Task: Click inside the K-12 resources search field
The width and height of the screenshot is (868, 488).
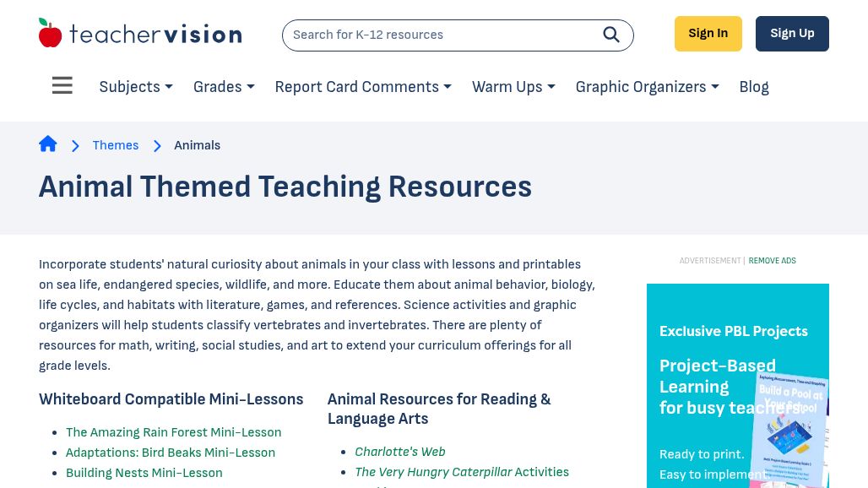Action: point(439,35)
